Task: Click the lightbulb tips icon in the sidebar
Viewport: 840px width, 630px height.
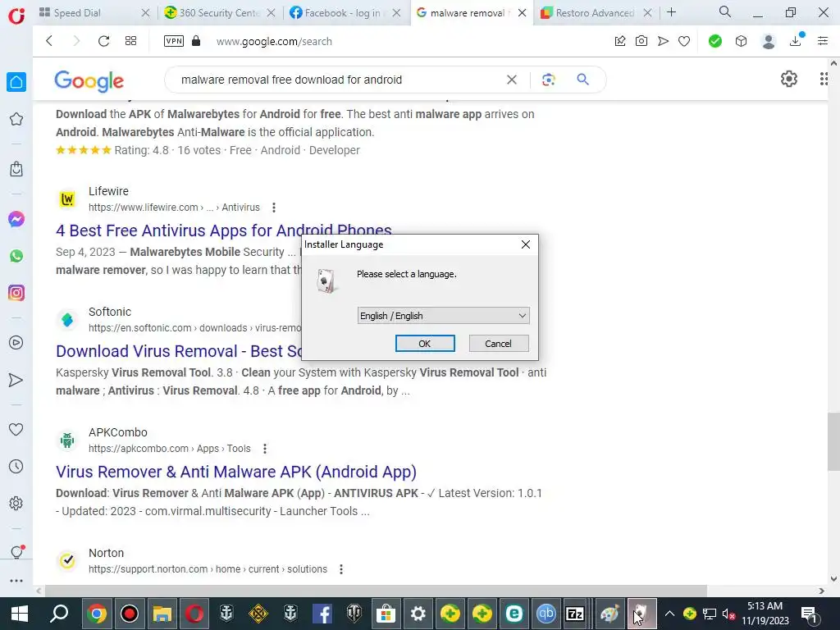Action: point(16,552)
